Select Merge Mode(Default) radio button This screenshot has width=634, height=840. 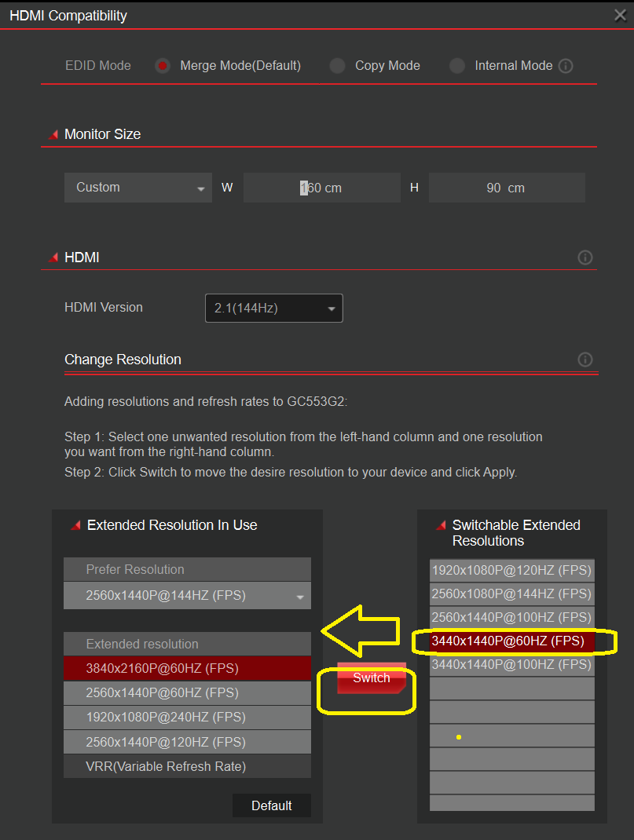pos(163,66)
